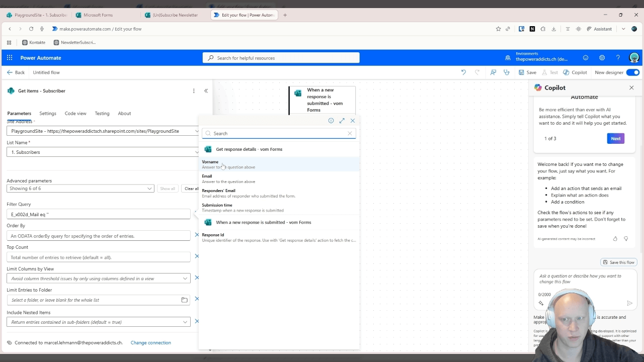Remove the Limit Entries to Folder parameter
Image resolution: width=644 pixels, height=362 pixels.
[197, 299]
